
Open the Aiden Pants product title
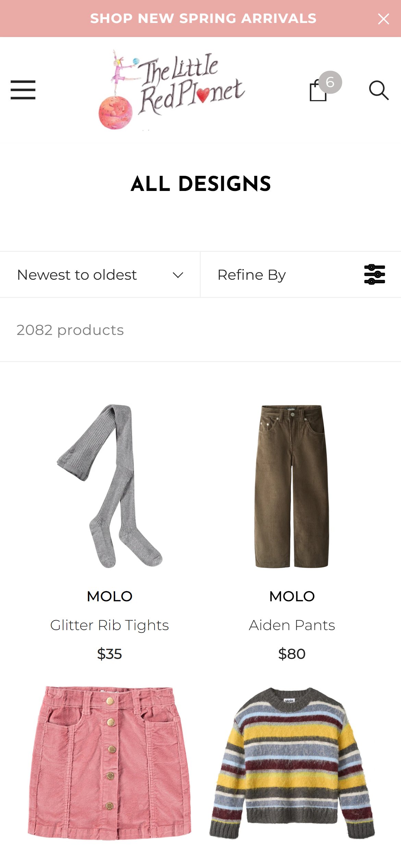(292, 625)
